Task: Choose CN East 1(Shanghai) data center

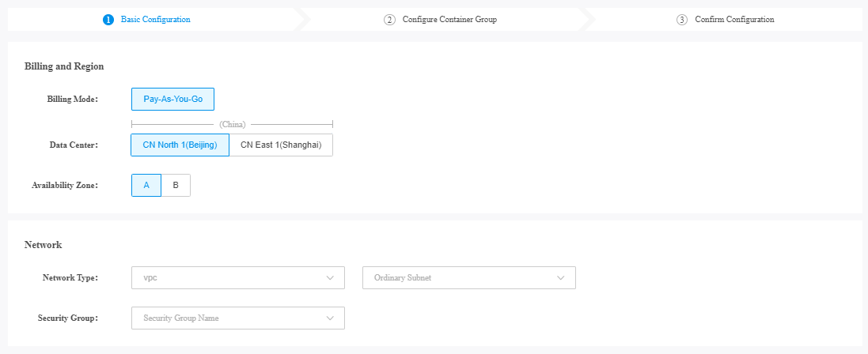Action: [x=281, y=145]
